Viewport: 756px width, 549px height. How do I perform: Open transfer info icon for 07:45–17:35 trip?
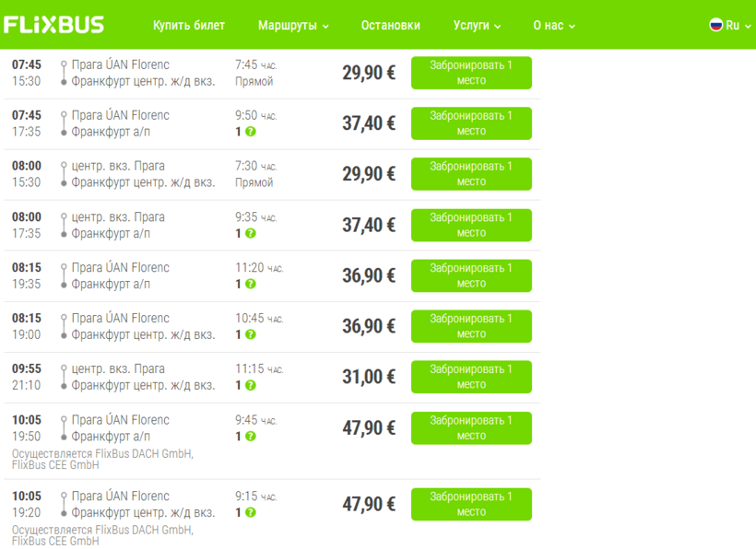[250, 132]
